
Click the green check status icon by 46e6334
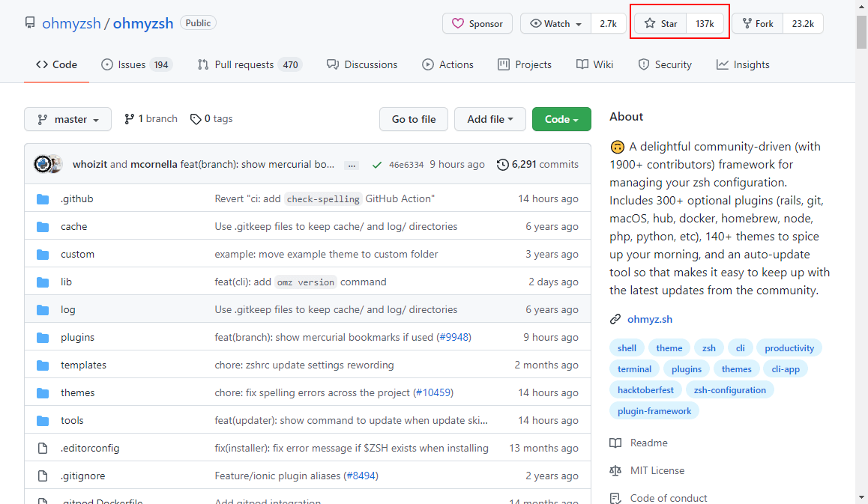[x=377, y=165]
